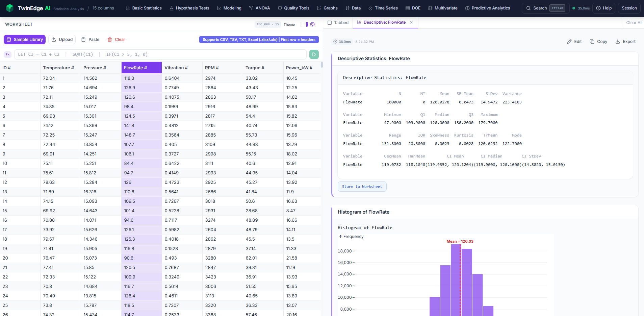Open the Session dropdown
The width and height of the screenshot is (644, 316).
pos(629,8)
